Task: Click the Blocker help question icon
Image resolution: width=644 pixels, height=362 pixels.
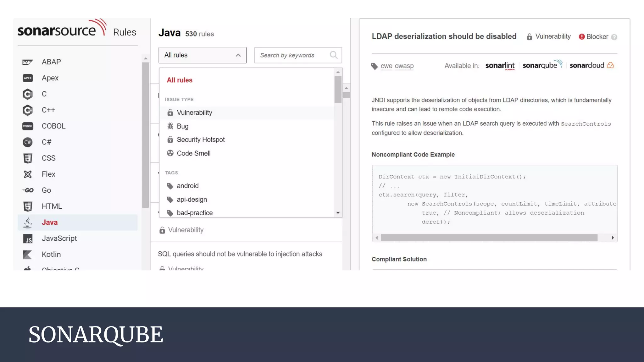Action: (614, 37)
